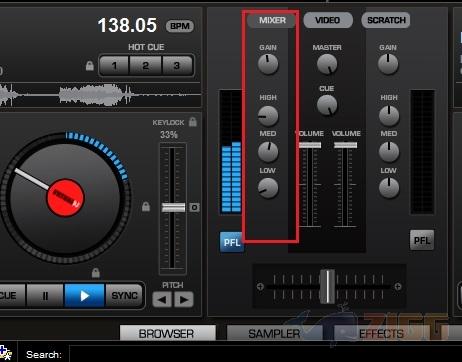
Task: Switch to the Scratch panel tab
Action: tap(386, 20)
